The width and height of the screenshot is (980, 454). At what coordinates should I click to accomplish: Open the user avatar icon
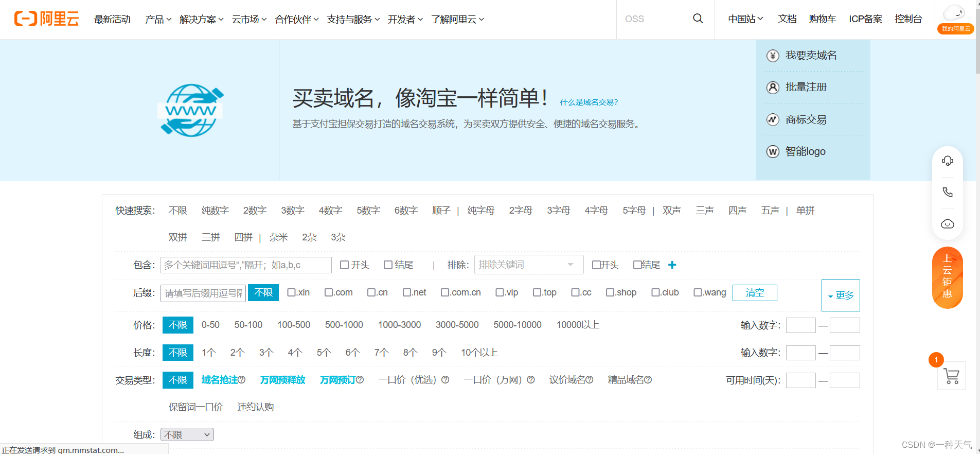tap(954, 13)
